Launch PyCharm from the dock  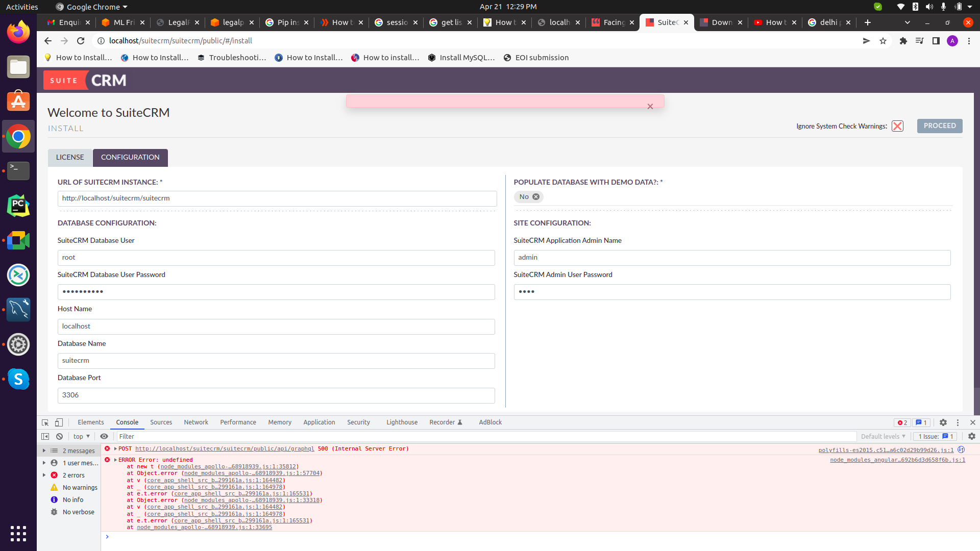pyautogui.click(x=18, y=206)
